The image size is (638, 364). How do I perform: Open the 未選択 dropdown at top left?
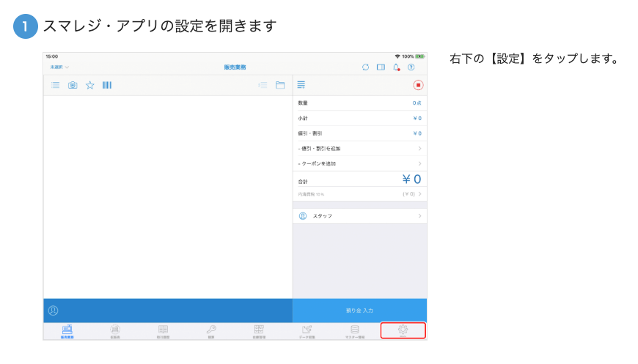[x=59, y=67]
